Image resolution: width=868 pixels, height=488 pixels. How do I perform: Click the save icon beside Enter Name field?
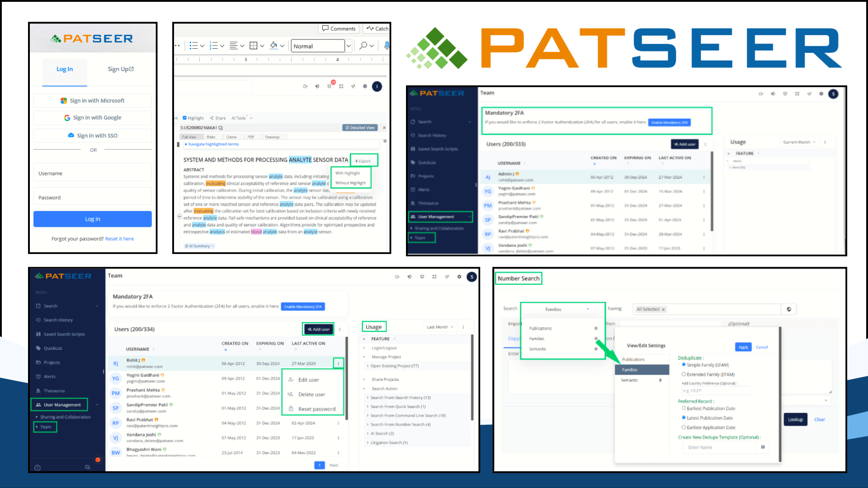pyautogui.click(x=763, y=447)
